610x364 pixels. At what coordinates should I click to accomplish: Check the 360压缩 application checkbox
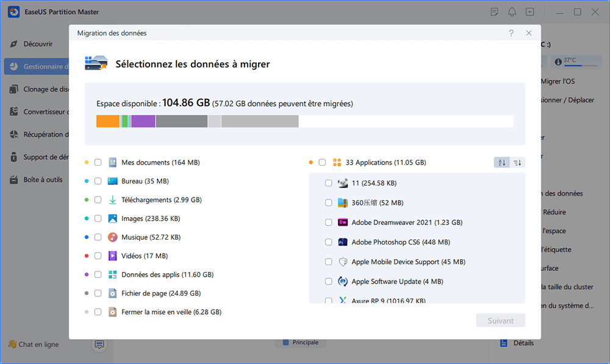pos(328,202)
